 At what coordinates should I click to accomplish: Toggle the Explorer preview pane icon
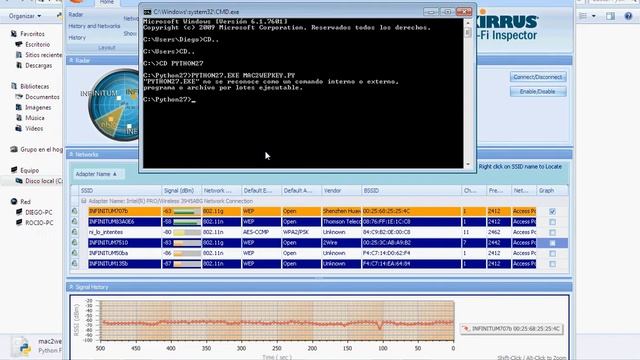610,16
